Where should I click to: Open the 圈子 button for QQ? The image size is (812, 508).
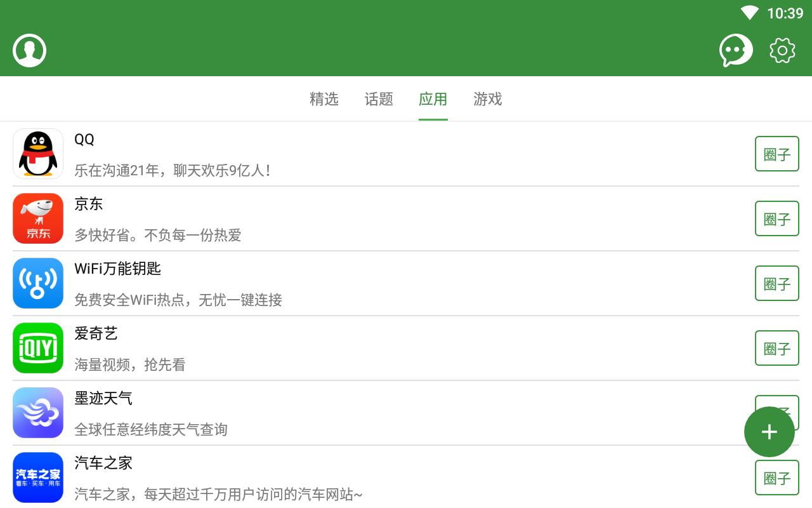tap(777, 154)
